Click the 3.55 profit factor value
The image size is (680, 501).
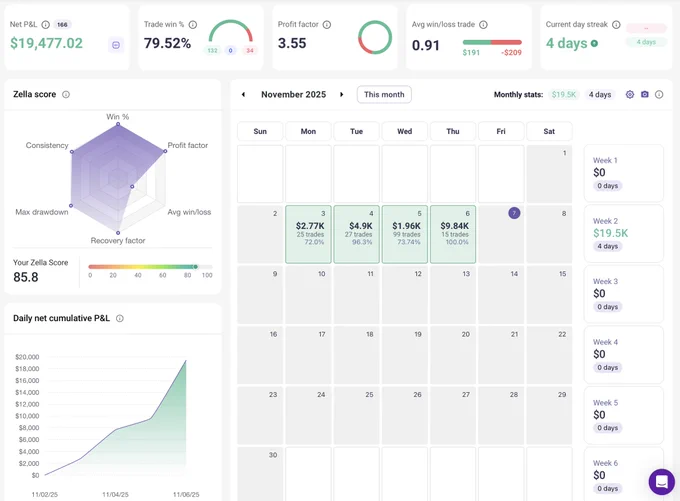(292, 43)
